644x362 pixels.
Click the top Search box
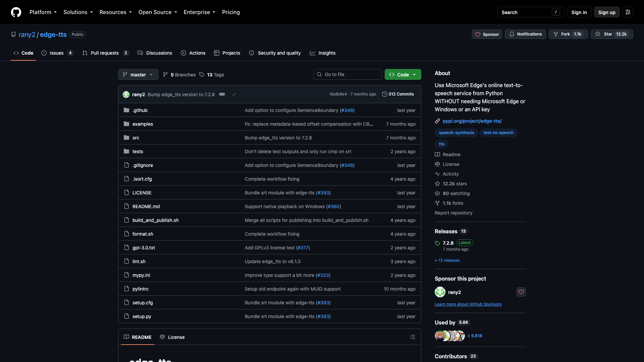(531, 12)
